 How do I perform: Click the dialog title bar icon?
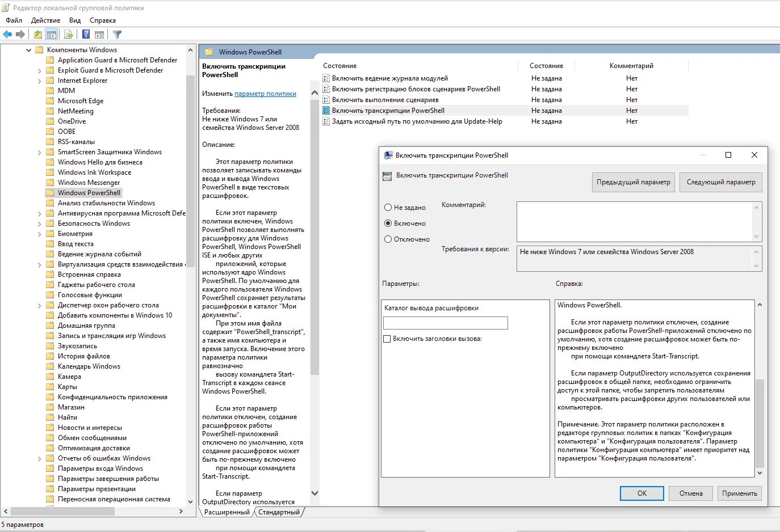click(x=388, y=155)
